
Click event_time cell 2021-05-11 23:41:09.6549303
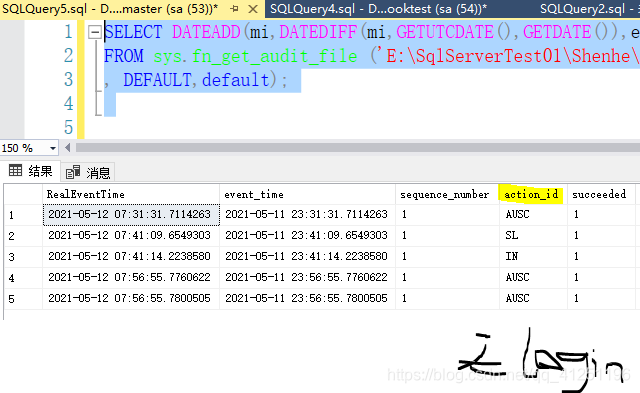[307, 236]
